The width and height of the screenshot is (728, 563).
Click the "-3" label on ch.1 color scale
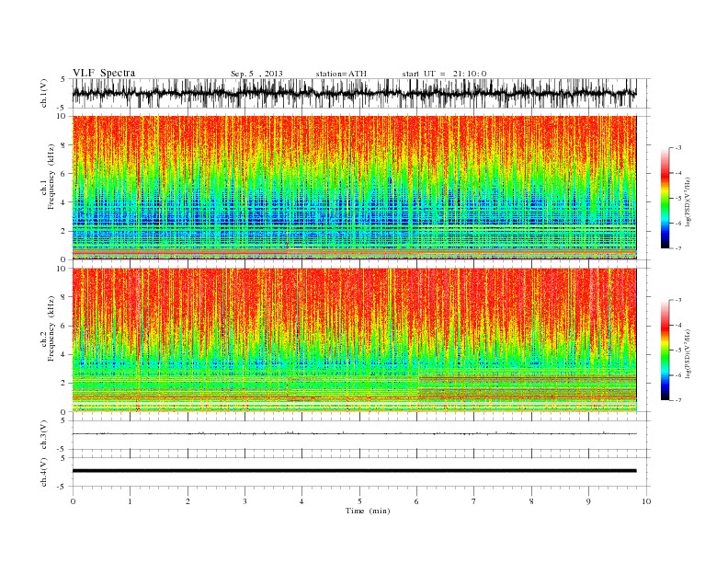coord(677,148)
